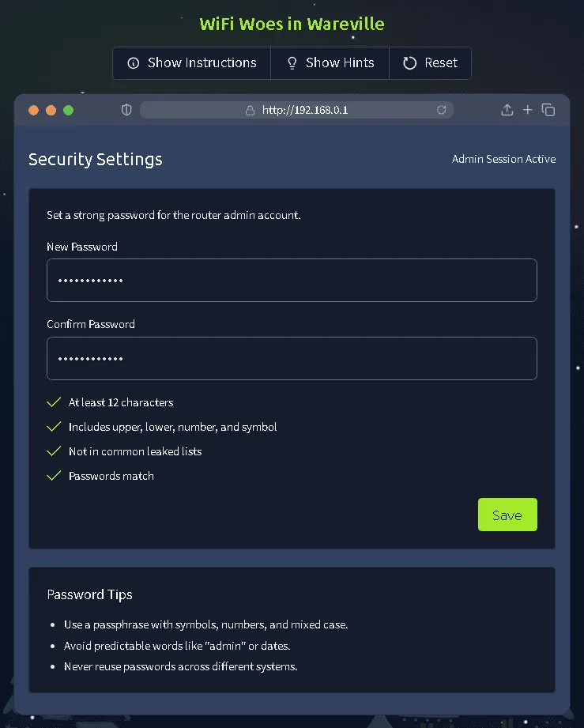
Task: Click the tab overview icon
Action: 548,110
